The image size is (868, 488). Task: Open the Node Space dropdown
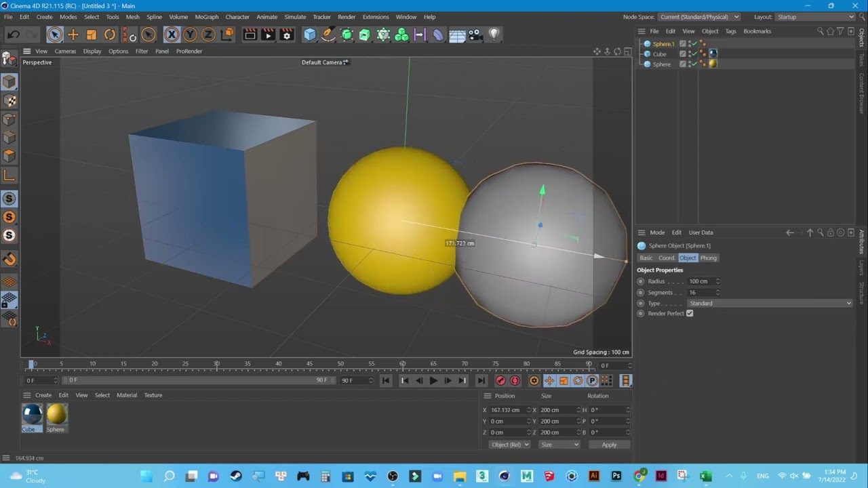[x=699, y=17]
